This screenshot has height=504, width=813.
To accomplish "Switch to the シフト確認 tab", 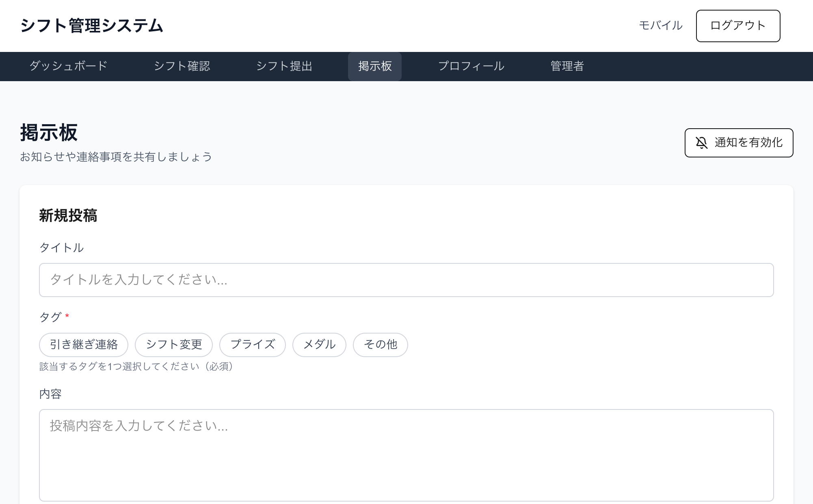I will pos(182,66).
